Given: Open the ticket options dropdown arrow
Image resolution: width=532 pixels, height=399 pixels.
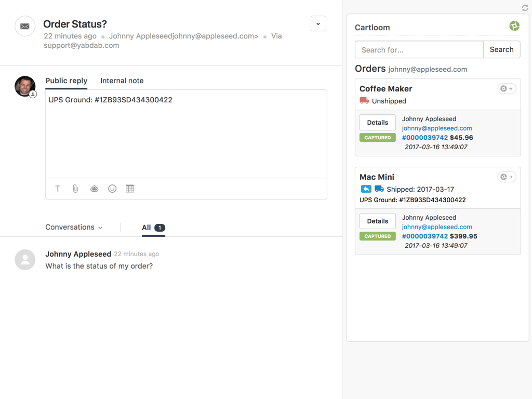Looking at the screenshot, I should 318,24.
